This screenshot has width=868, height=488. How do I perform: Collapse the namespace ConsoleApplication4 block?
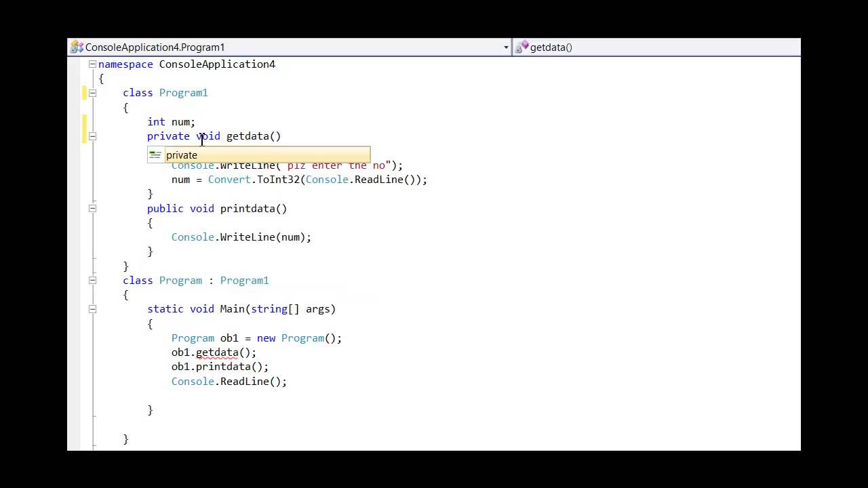tap(92, 64)
